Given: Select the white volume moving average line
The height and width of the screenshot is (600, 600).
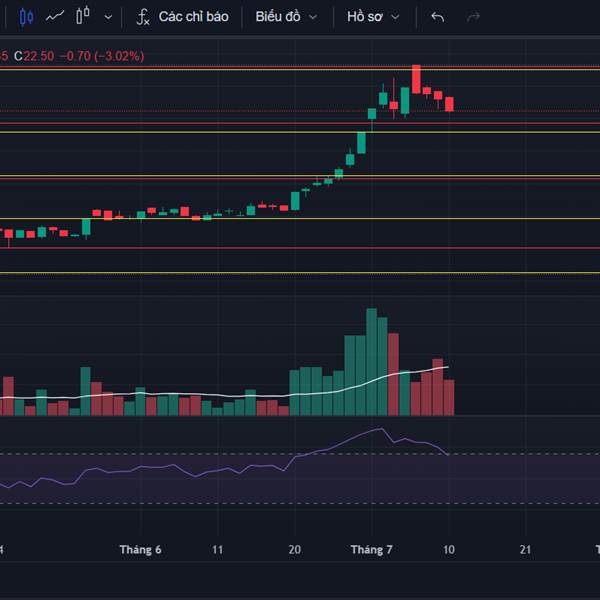Looking at the screenshot, I should [x=224, y=395].
